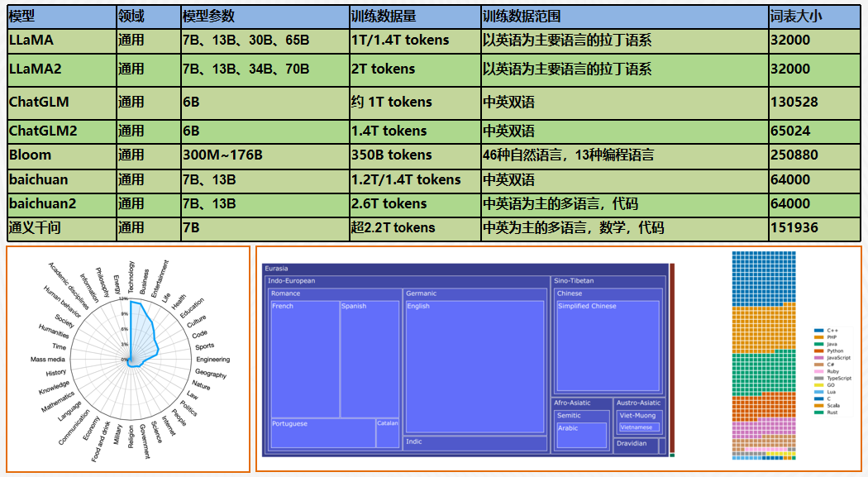Select the Vietnamese treemap block
Screen dimensions: 868x477
coord(639,427)
